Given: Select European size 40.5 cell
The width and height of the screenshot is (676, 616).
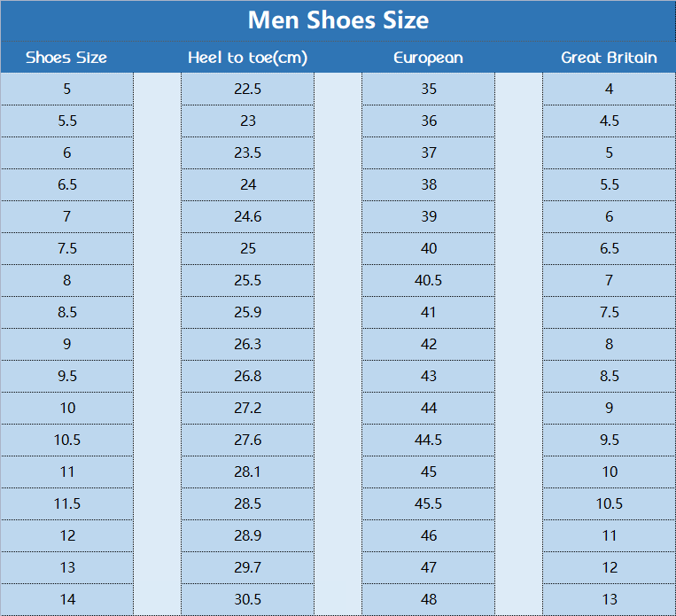Looking at the screenshot, I should click(x=429, y=280).
